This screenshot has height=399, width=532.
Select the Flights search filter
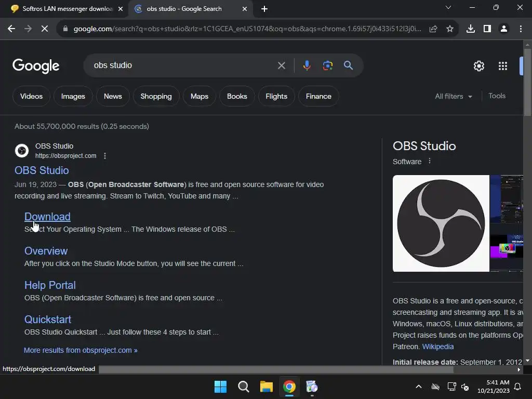pyautogui.click(x=276, y=96)
